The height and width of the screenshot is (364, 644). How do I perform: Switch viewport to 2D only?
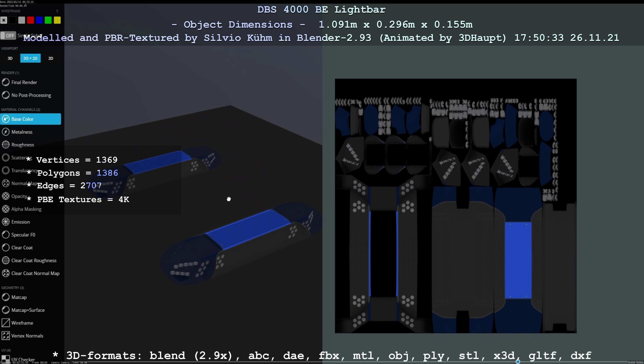tap(51, 58)
